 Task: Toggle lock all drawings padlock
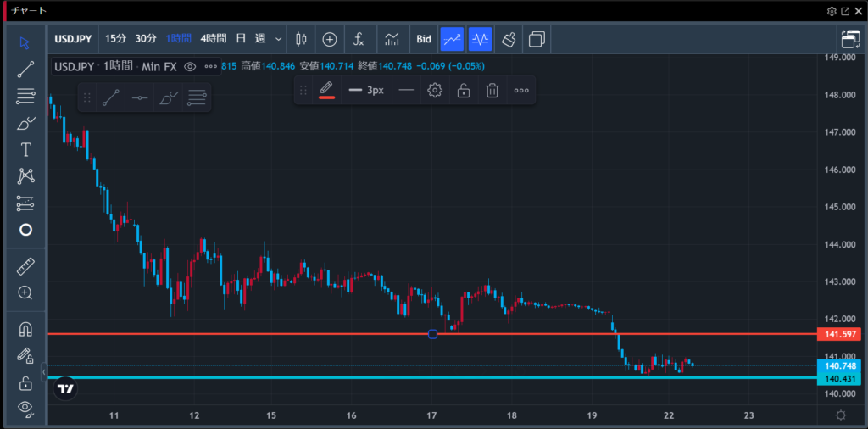point(25,382)
